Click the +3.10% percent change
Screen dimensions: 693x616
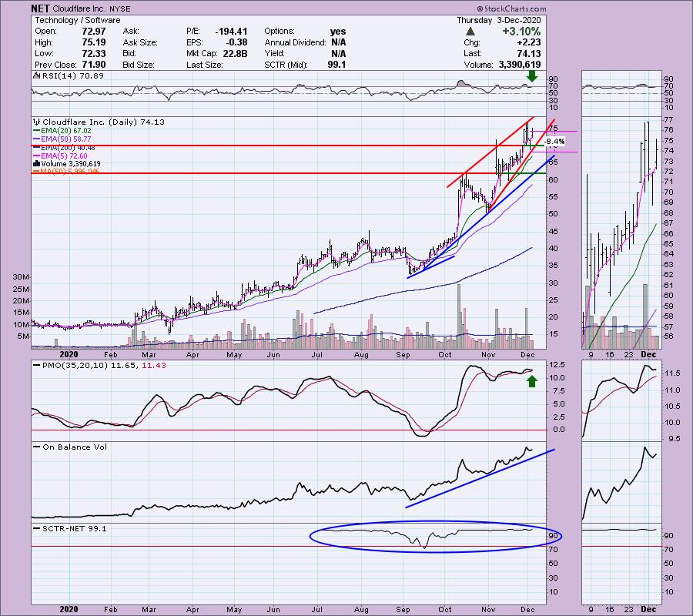tap(521, 32)
